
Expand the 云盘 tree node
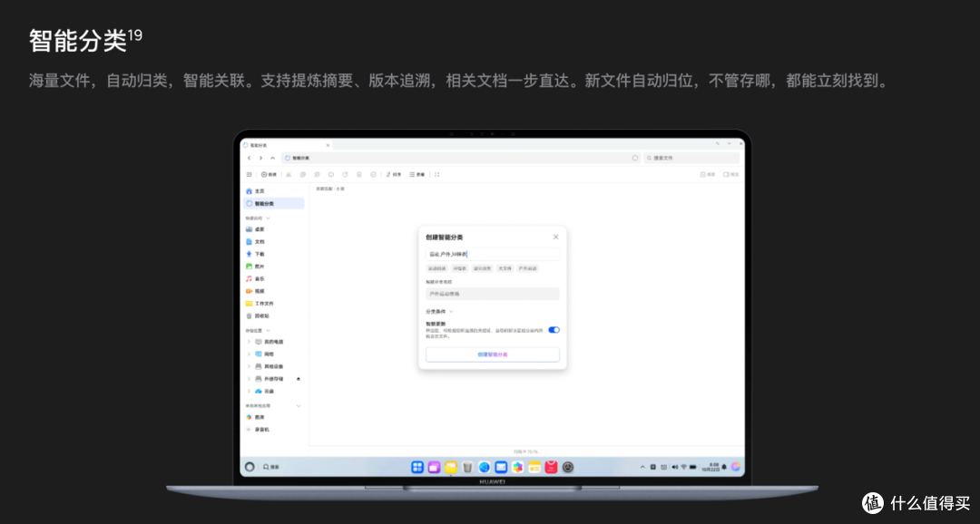pos(250,391)
